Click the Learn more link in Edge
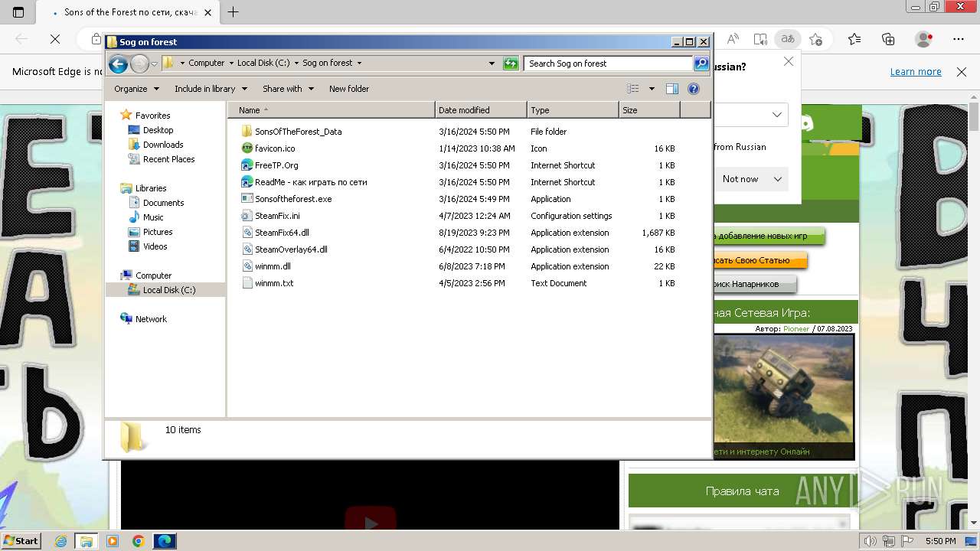The height and width of the screenshot is (551, 980). tap(916, 72)
